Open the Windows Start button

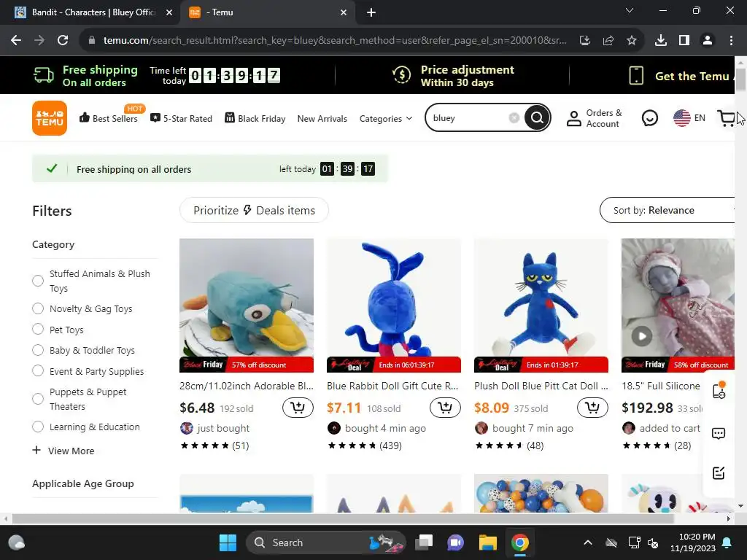click(228, 542)
